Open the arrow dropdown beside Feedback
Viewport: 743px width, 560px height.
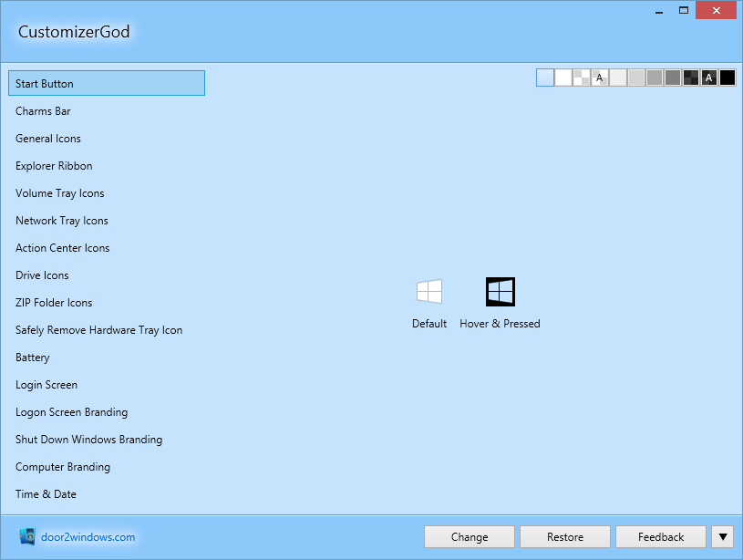pyautogui.click(x=723, y=537)
